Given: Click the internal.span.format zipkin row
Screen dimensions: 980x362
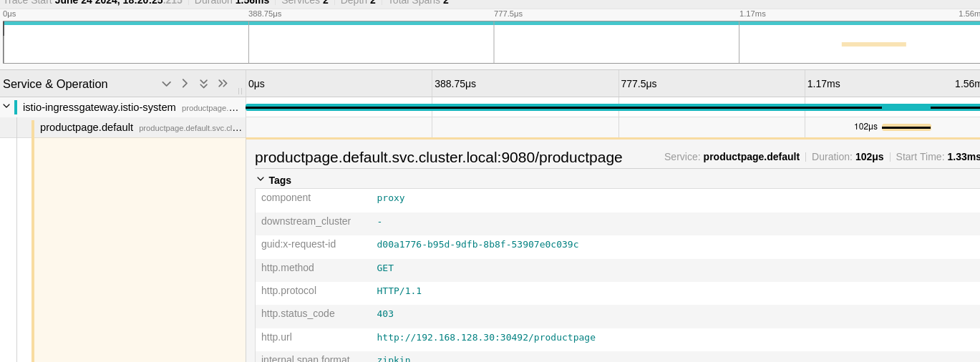Looking at the screenshot, I should [x=617, y=357].
